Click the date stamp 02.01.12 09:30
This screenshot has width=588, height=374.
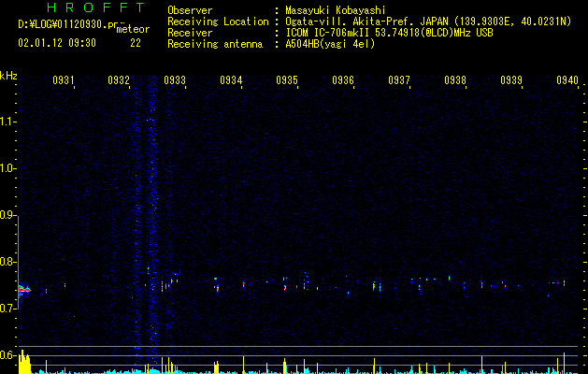[x=57, y=43]
